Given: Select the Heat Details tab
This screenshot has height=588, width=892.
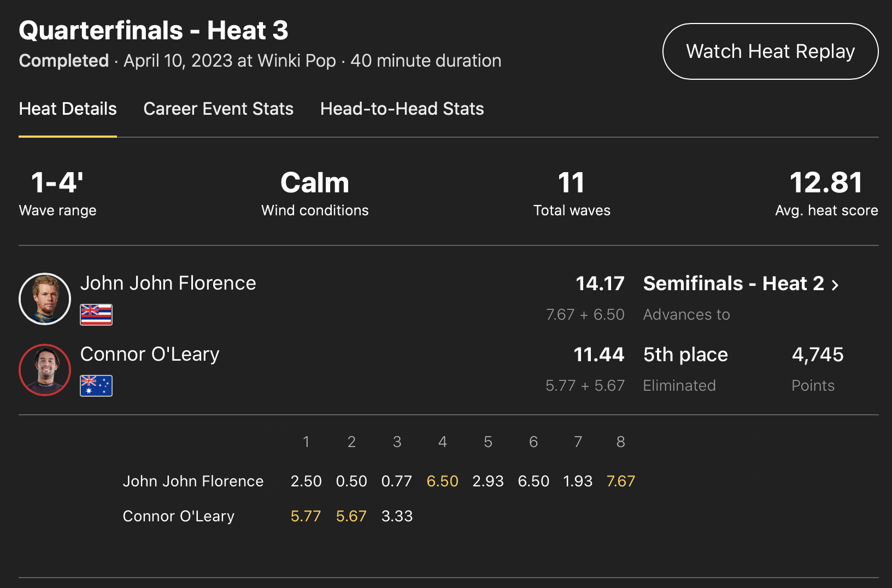Looking at the screenshot, I should click(68, 109).
